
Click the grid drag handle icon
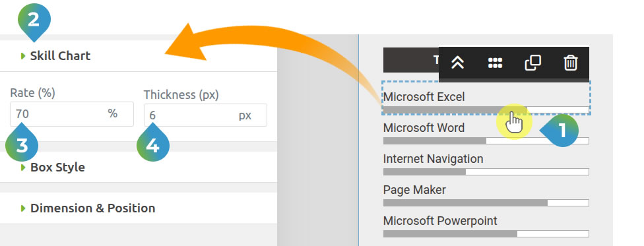pyautogui.click(x=495, y=63)
